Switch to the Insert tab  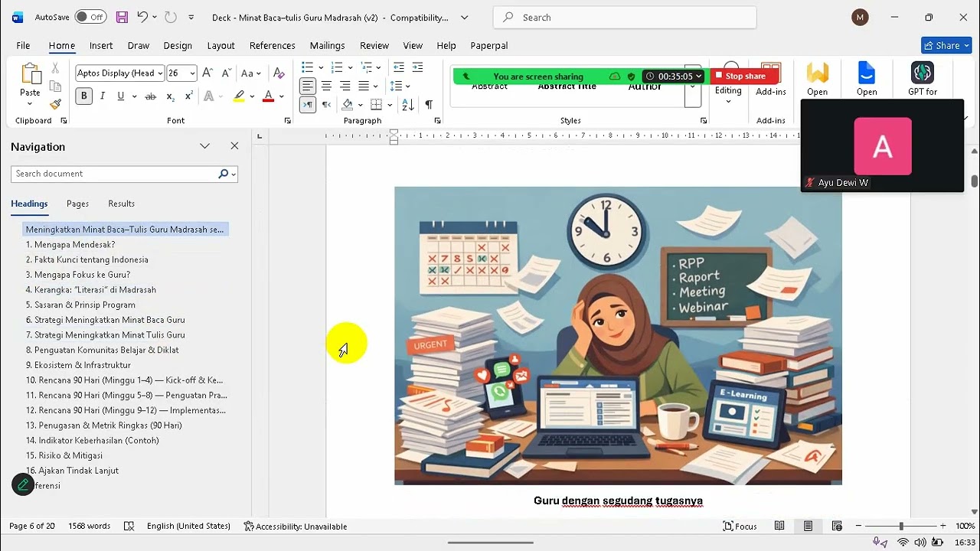coord(101,45)
